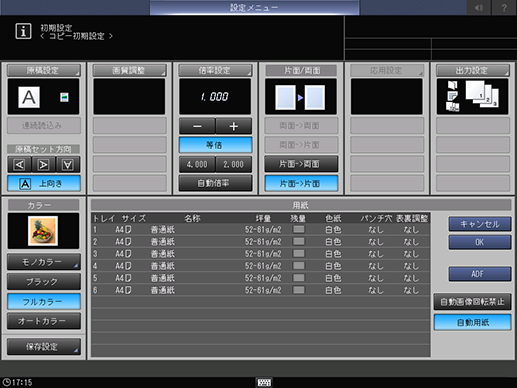Click the fruit color preview thumbnail
This screenshot has height=388, width=517.
43,231
